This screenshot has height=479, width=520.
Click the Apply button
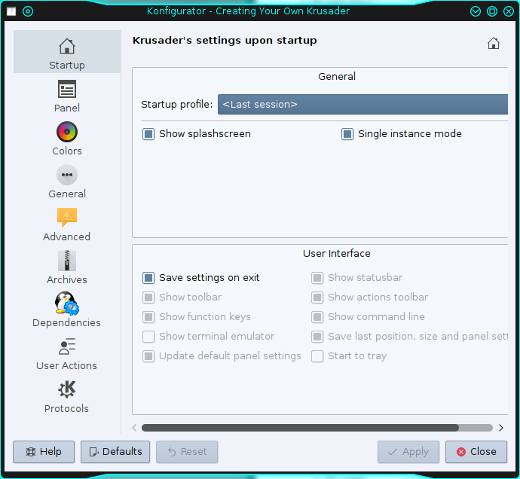[408, 452]
